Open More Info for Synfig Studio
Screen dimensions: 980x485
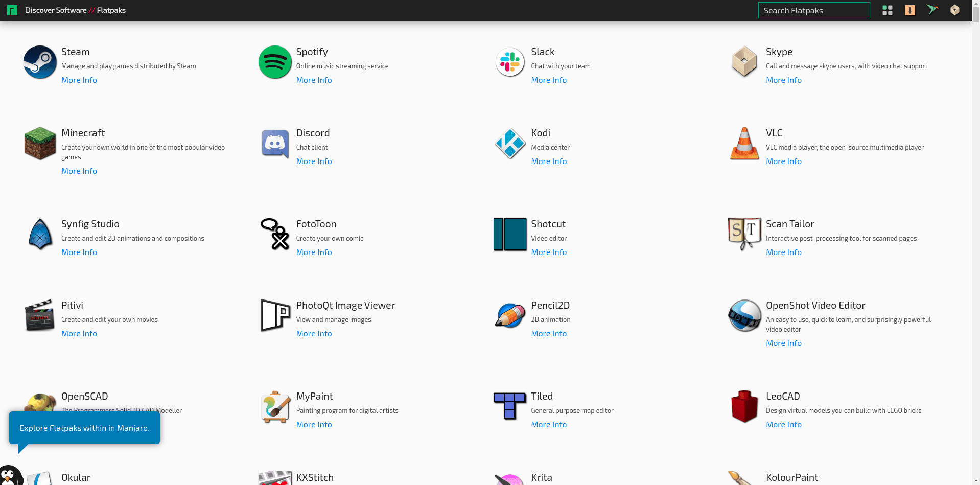(79, 252)
